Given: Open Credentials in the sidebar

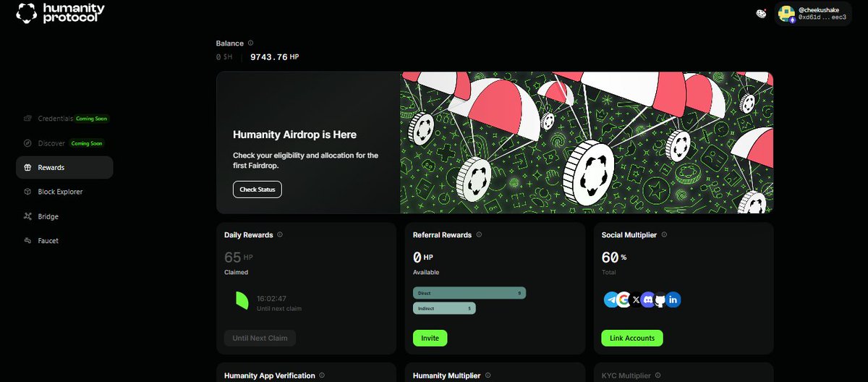Looking at the screenshot, I should [x=55, y=118].
